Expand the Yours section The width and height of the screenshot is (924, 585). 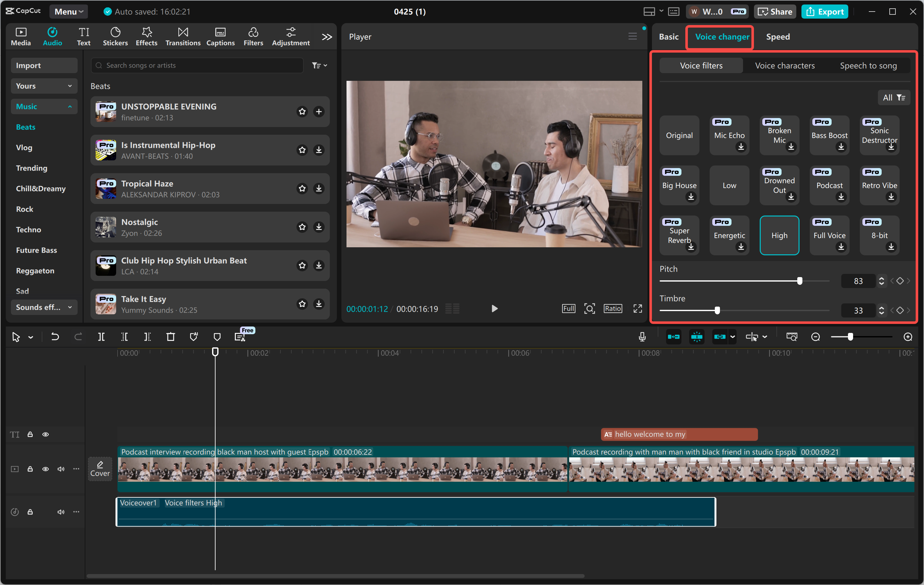pos(44,86)
